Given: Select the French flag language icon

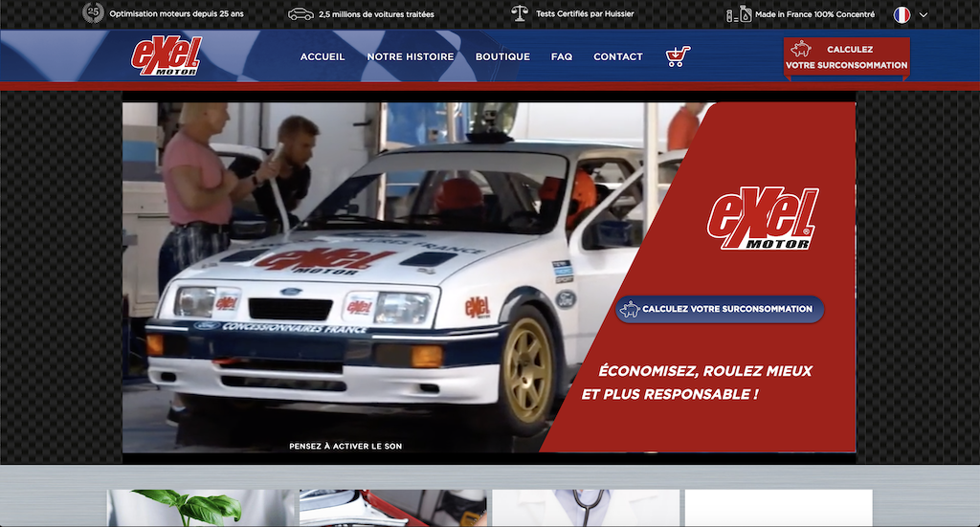Looking at the screenshot, I should tap(902, 14).
